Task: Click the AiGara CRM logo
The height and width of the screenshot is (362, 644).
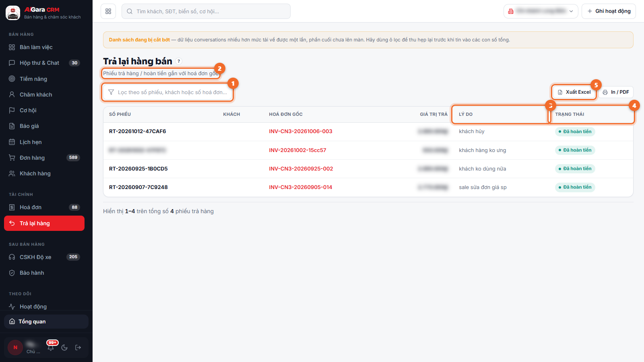Action: (x=13, y=13)
